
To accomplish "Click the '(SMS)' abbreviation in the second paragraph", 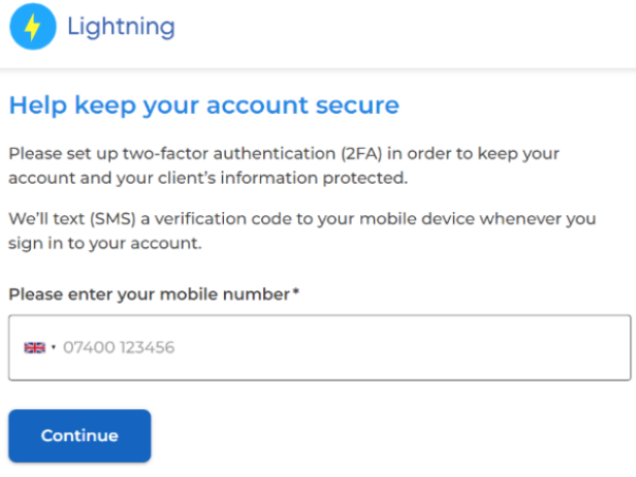I will click(x=112, y=219).
